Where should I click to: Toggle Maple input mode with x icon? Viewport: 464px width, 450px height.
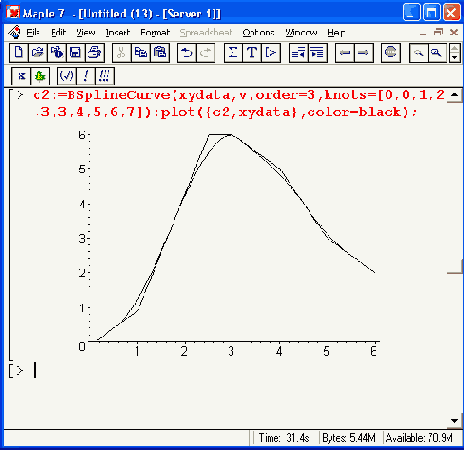[x=21, y=76]
